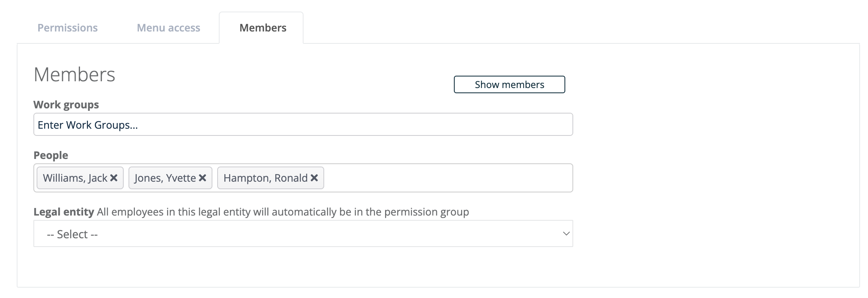
Task: Select the Jones, Yvette tag name
Action: [165, 178]
